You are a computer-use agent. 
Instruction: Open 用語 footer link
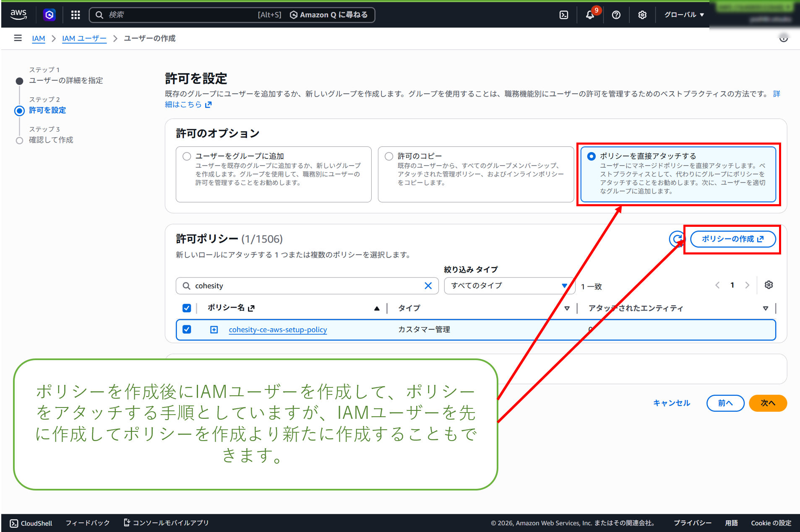point(731,523)
